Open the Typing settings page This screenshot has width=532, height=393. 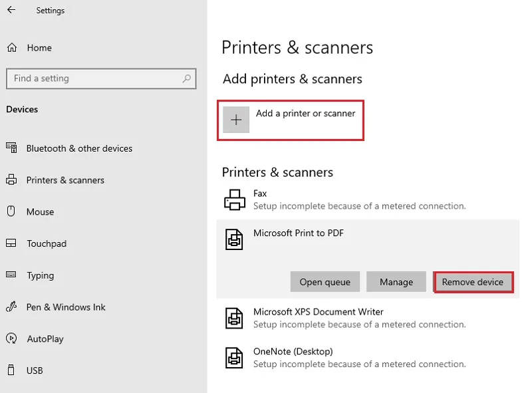(41, 275)
